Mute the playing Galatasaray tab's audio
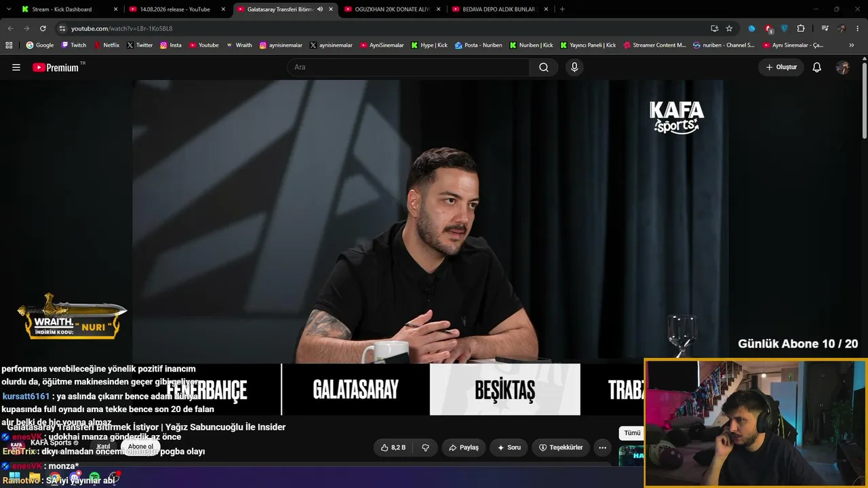 (x=320, y=9)
